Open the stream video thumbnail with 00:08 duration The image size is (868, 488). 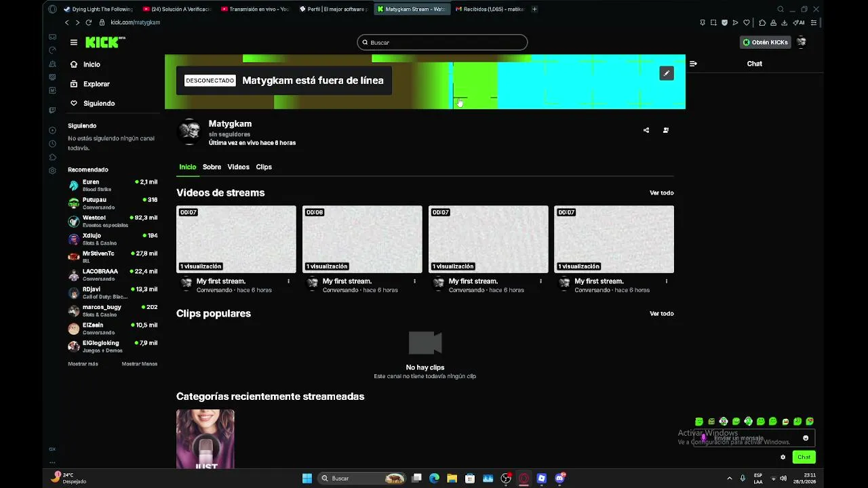[x=362, y=239]
